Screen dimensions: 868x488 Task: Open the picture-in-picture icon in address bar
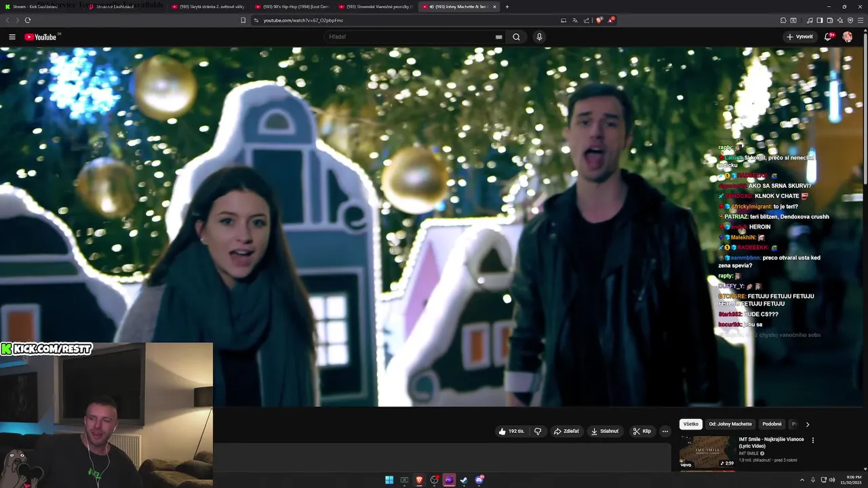pos(564,20)
